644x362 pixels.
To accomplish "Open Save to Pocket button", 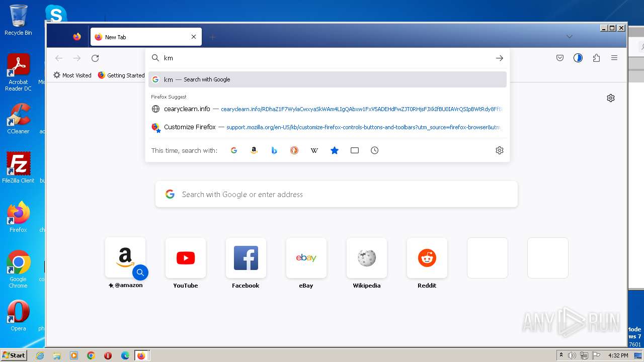I will tap(560, 58).
